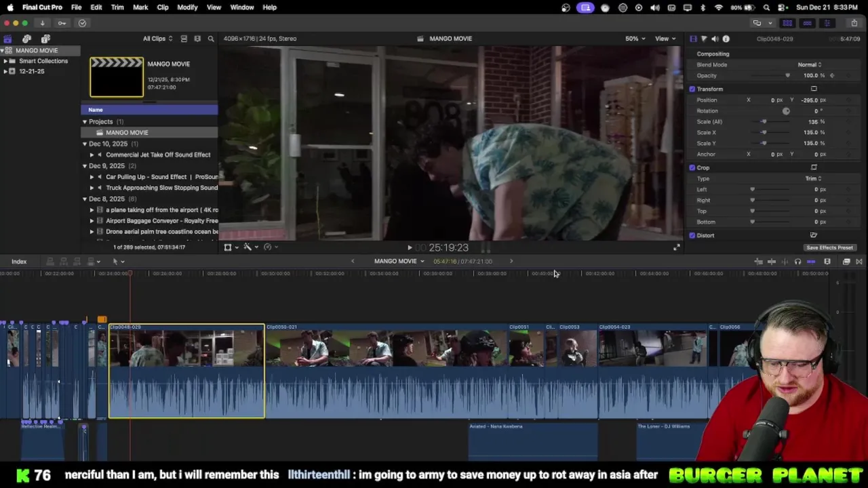Viewport: 868px width, 488px height.
Task: Toggle the Transform checkbox
Action: 692,89
